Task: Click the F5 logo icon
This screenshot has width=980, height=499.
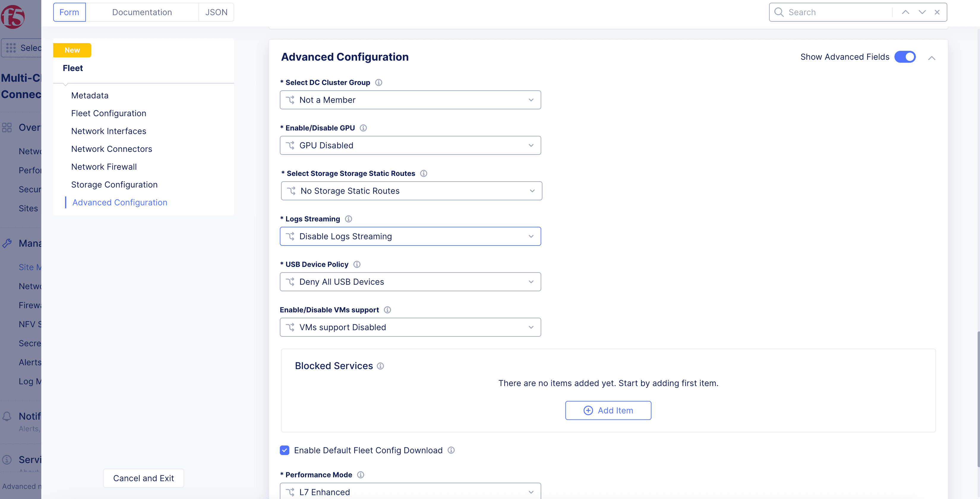Action: 12,17
